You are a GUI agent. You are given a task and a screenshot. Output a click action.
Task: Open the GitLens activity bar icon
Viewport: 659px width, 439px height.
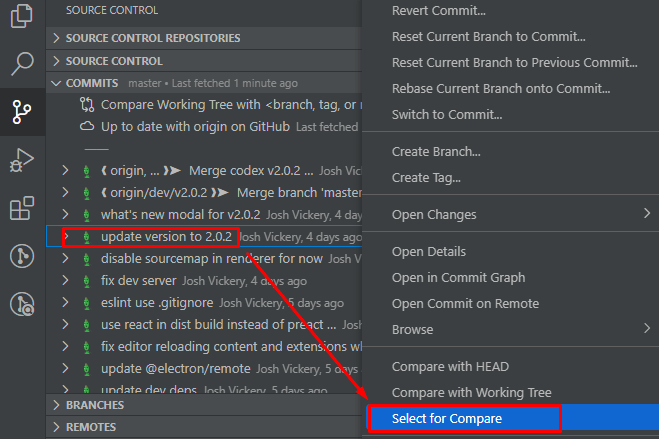coord(22,256)
